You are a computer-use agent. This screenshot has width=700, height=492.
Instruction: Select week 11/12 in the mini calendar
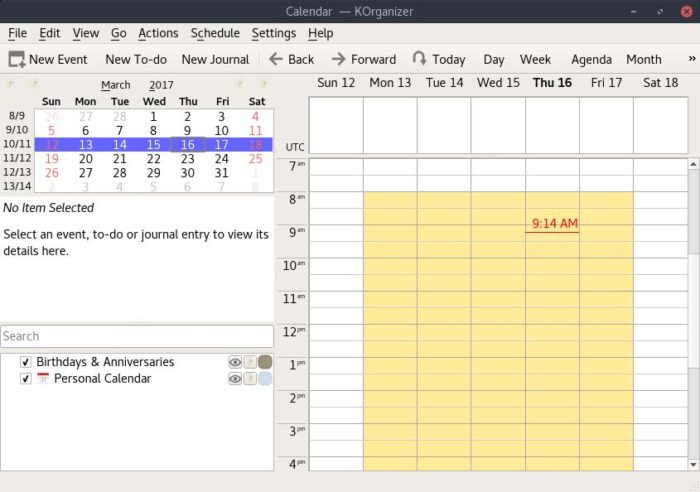click(x=17, y=158)
